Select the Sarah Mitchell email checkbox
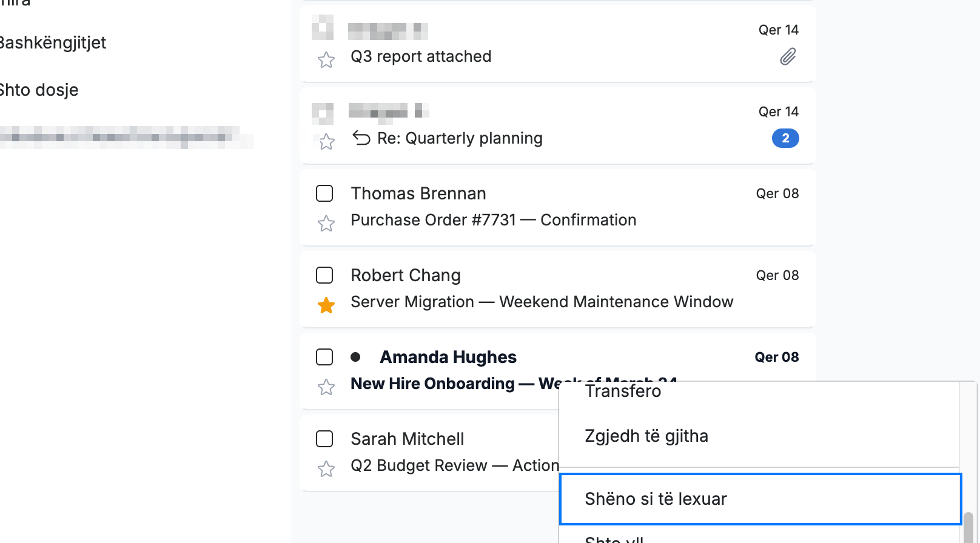The width and height of the screenshot is (980, 543). click(324, 439)
